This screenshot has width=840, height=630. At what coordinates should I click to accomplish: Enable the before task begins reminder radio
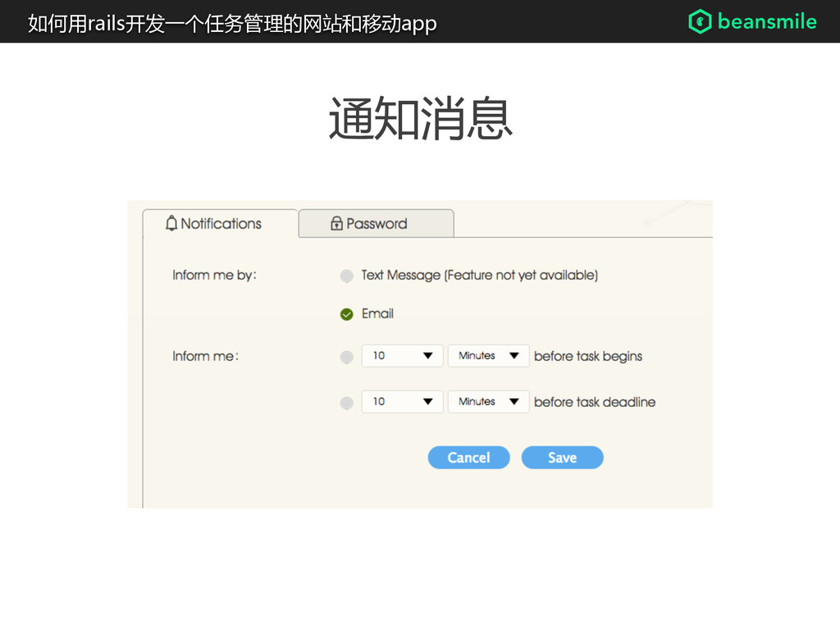click(x=347, y=357)
